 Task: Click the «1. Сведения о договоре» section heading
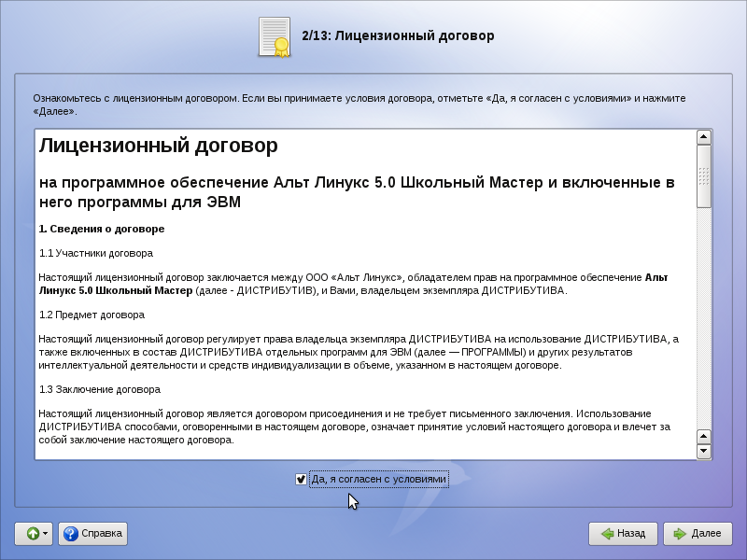pyautogui.click(x=102, y=229)
